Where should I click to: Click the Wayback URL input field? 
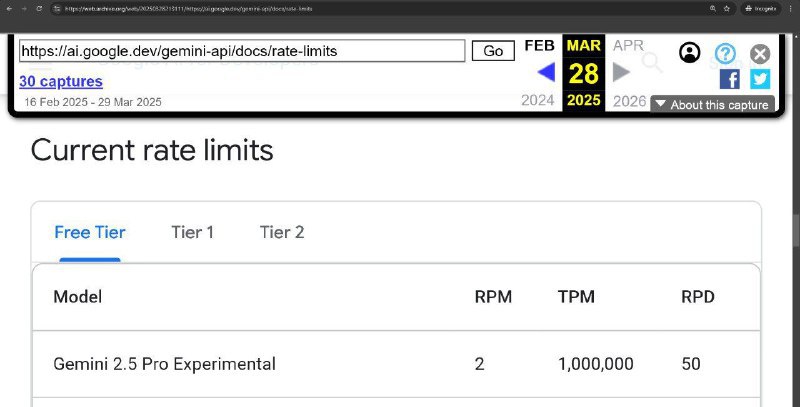coord(242,51)
